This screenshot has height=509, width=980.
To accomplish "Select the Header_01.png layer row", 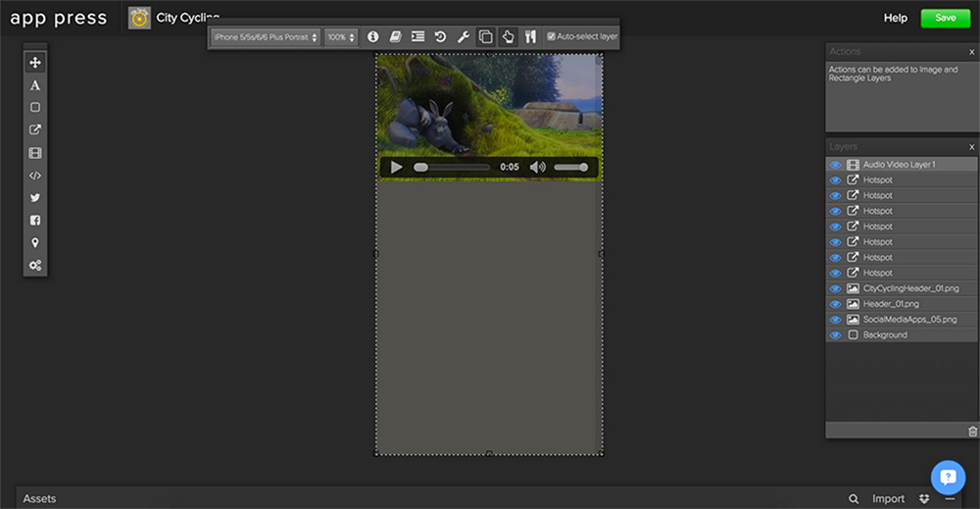I will [902, 304].
